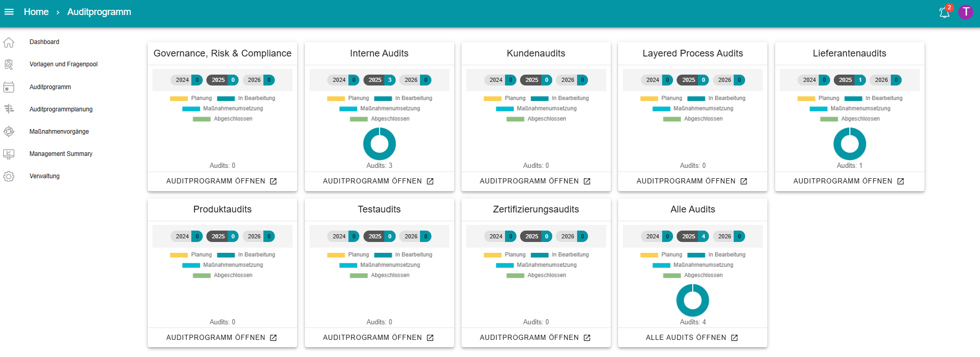The height and width of the screenshot is (357, 980).
Task: Open Auditprogramm from the sidebar menu
Action: coord(50,87)
